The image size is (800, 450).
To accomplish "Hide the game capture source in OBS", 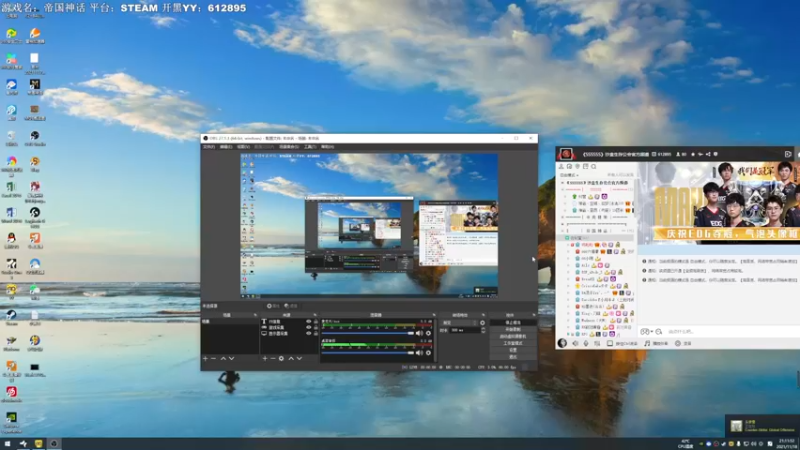I will (308, 328).
